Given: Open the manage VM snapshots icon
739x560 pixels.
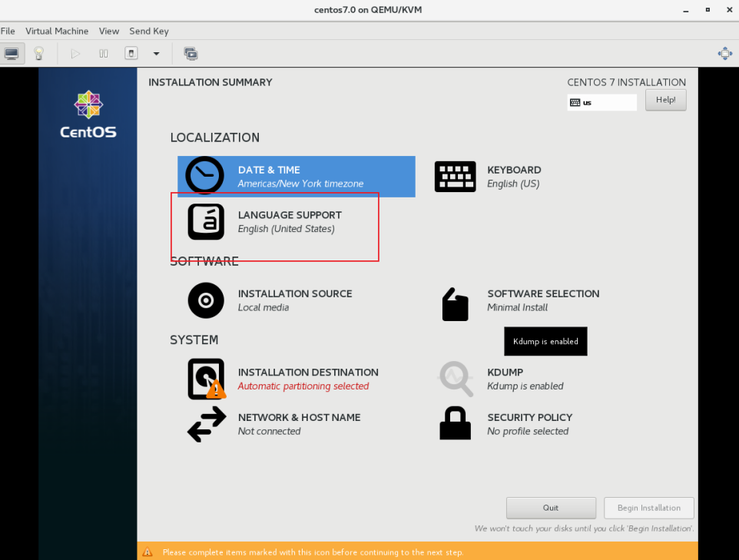Looking at the screenshot, I should (x=191, y=54).
